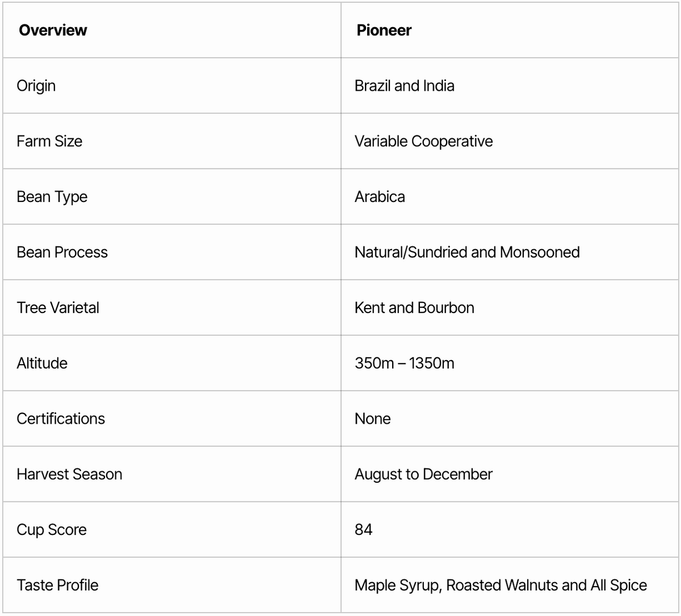The width and height of the screenshot is (681, 616).
Task: Click the Variable Cooperative value
Action: pyautogui.click(x=423, y=141)
